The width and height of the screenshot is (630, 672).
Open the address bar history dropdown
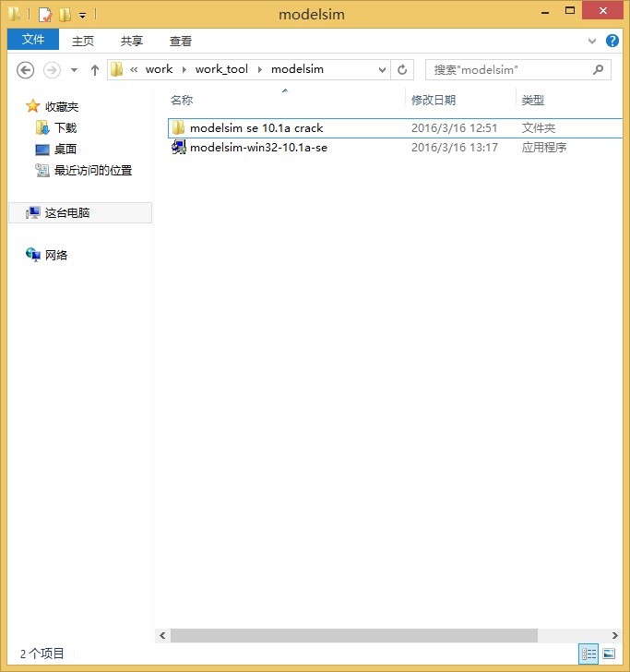point(382,69)
